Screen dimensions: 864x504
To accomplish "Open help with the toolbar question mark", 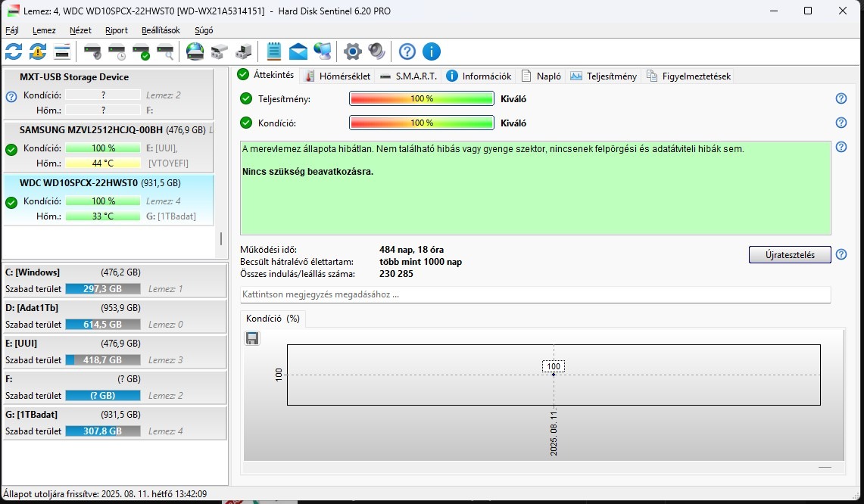I will pyautogui.click(x=407, y=51).
